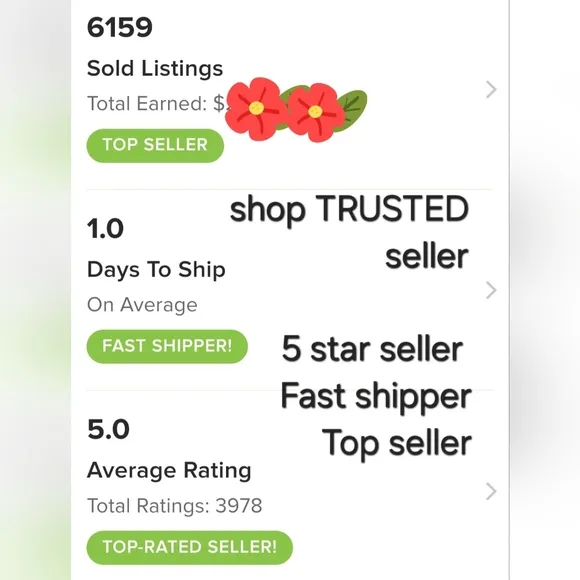Click the 6159 sold count

pos(119,27)
